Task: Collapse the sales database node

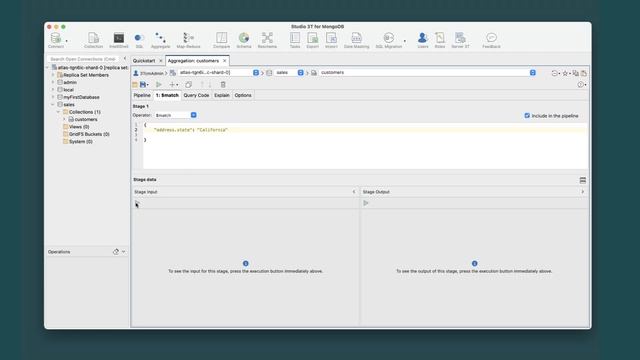Action: click(x=53, y=104)
